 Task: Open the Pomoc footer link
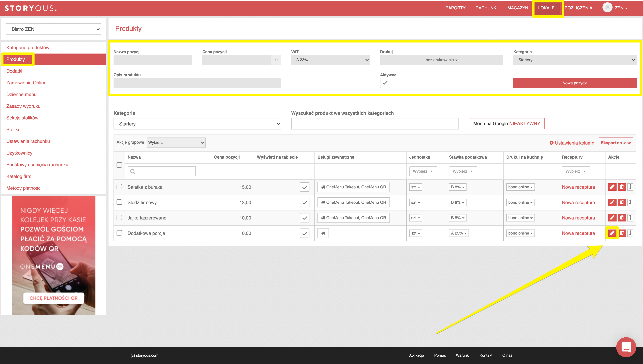click(440, 355)
